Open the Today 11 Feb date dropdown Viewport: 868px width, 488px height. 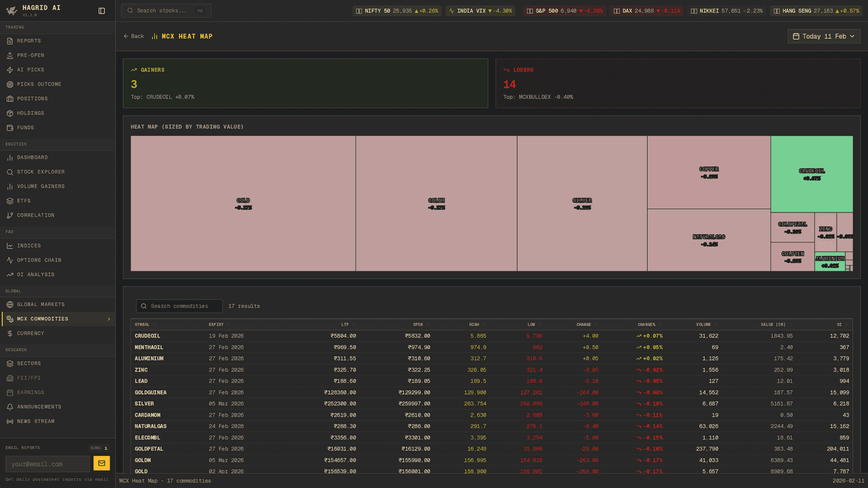[x=824, y=36]
